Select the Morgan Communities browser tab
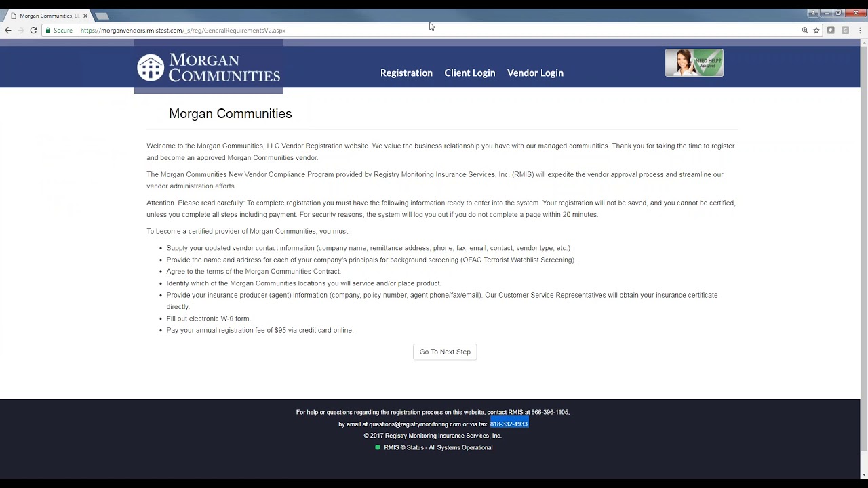Viewport: 868px width, 488px height. point(47,16)
